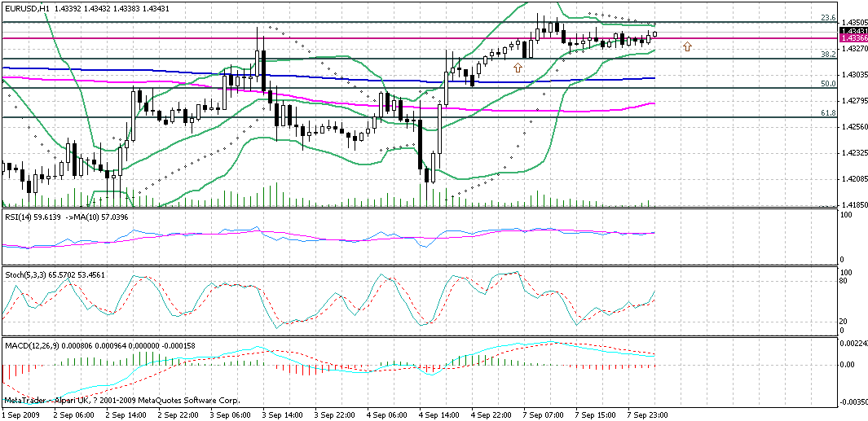
Task: Click the 4 Sep 22:00 time label
Action: (491, 414)
